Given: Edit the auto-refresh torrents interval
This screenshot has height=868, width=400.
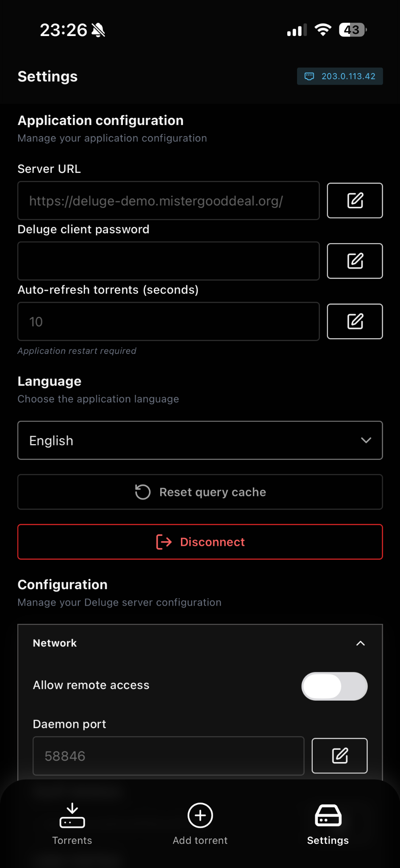Looking at the screenshot, I should (355, 321).
